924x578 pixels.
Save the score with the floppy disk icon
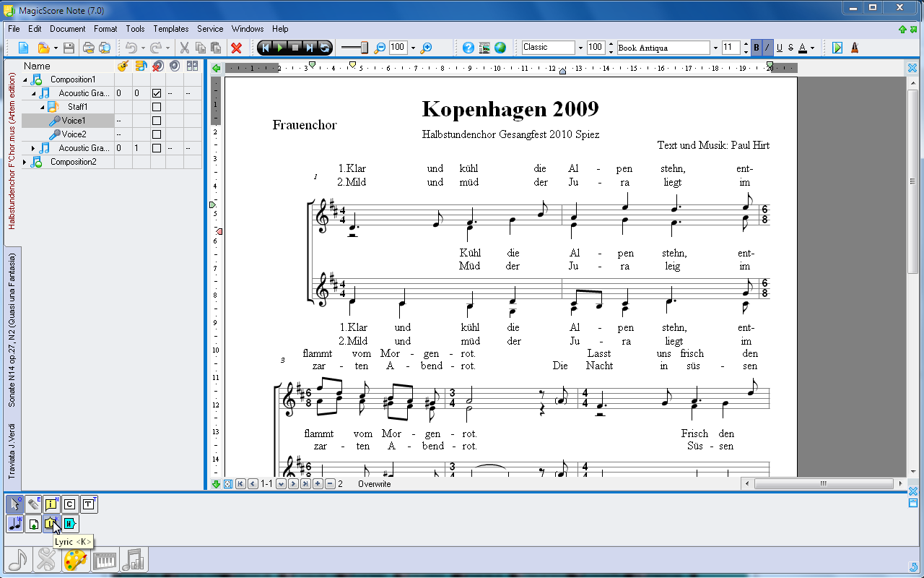[69, 48]
